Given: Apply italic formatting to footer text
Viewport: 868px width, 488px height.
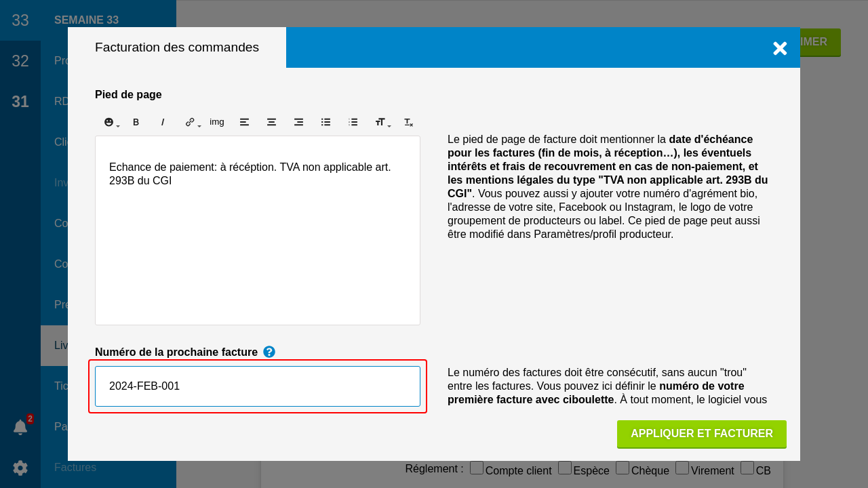Looking at the screenshot, I should 163,122.
